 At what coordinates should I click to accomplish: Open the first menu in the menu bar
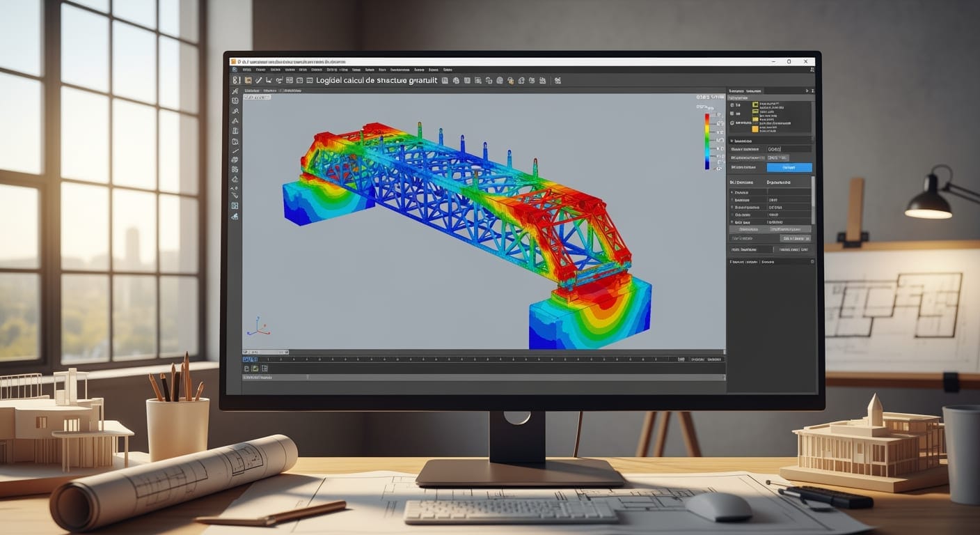(x=247, y=70)
